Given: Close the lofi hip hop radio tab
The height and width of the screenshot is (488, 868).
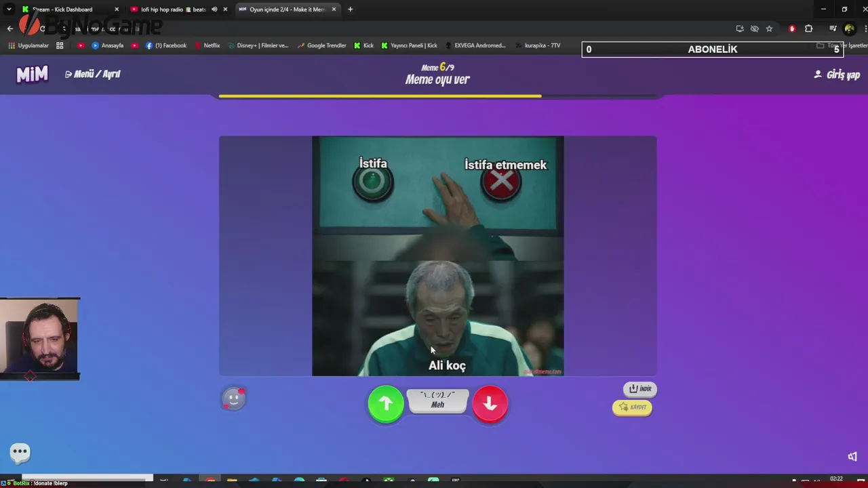Looking at the screenshot, I should coord(225,9).
